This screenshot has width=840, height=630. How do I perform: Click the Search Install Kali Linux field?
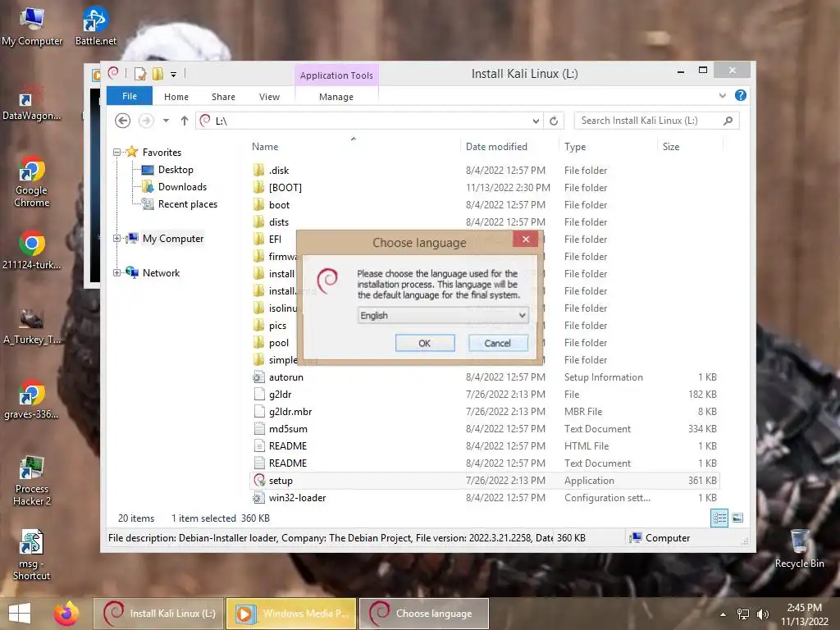pos(656,121)
